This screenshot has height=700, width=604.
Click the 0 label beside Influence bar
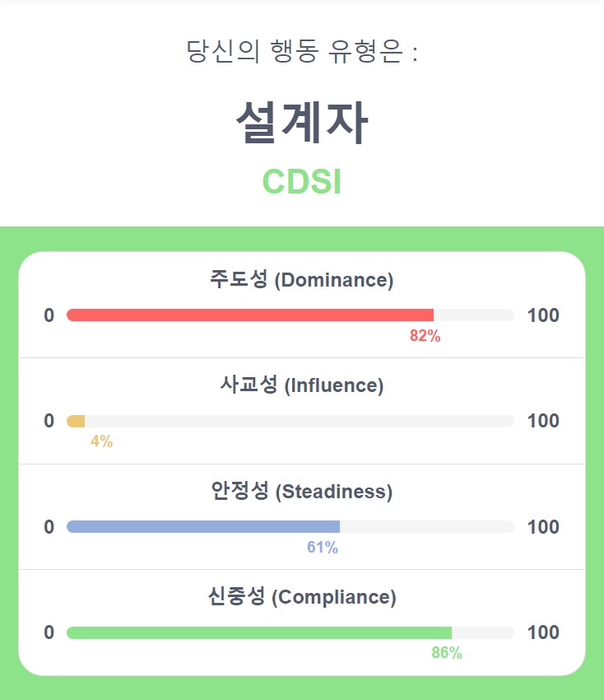(49, 421)
